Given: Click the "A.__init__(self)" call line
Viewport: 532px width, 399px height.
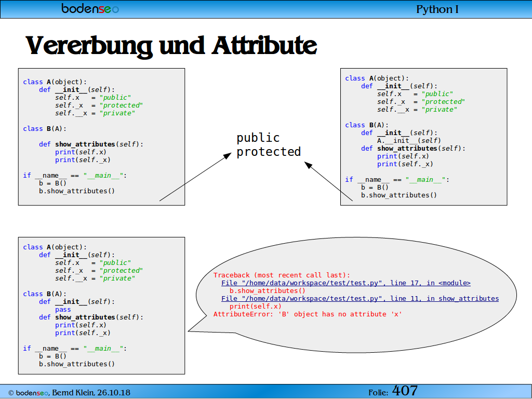Looking at the screenshot, I should 409,140.
